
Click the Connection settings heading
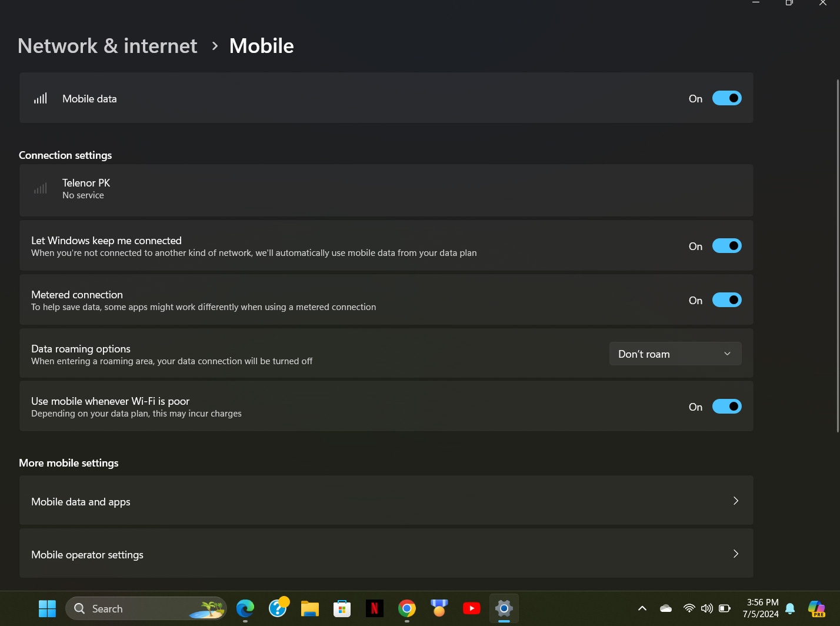[x=65, y=155]
